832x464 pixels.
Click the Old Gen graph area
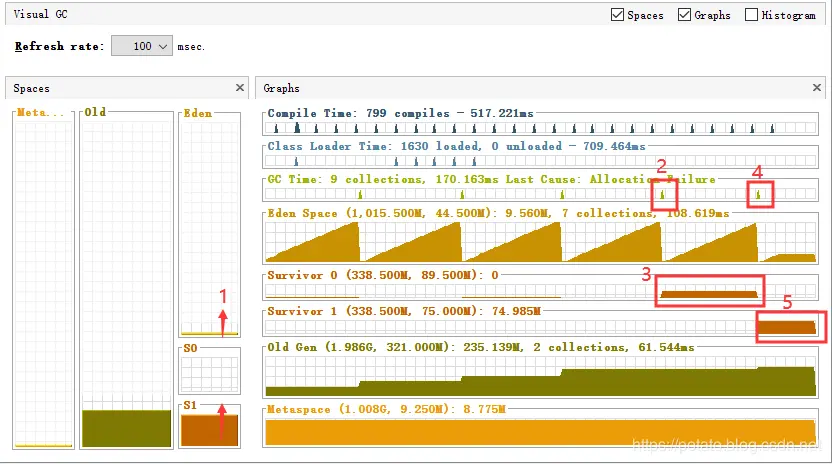pyautogui.click(x=540, y=376)
